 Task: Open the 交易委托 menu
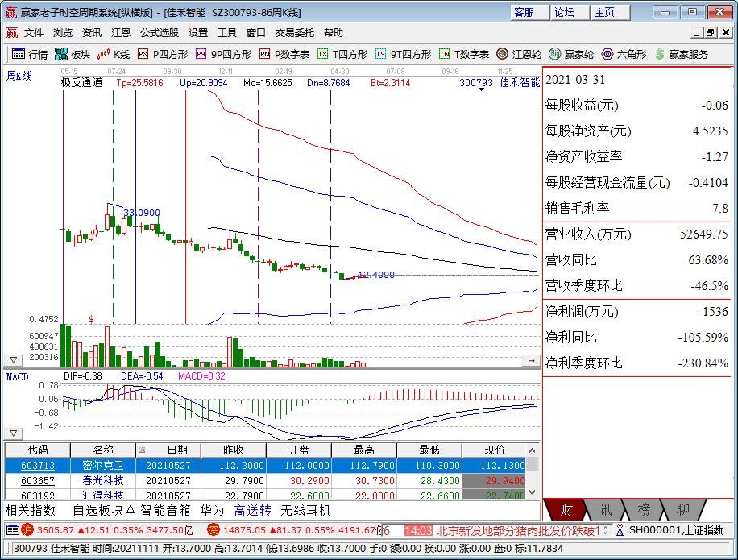tap(295, 32)
